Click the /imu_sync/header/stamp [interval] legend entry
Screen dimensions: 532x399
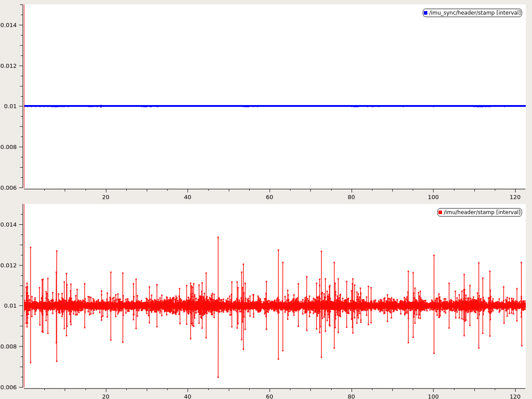(472, 13)
